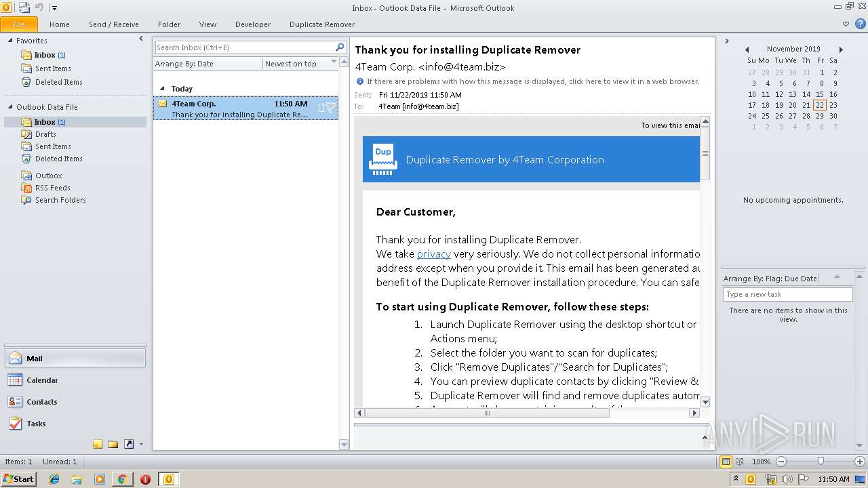Open the Duplicate Remover ribbon tab
Screen dimensions: 868x488
coord(322,24)
